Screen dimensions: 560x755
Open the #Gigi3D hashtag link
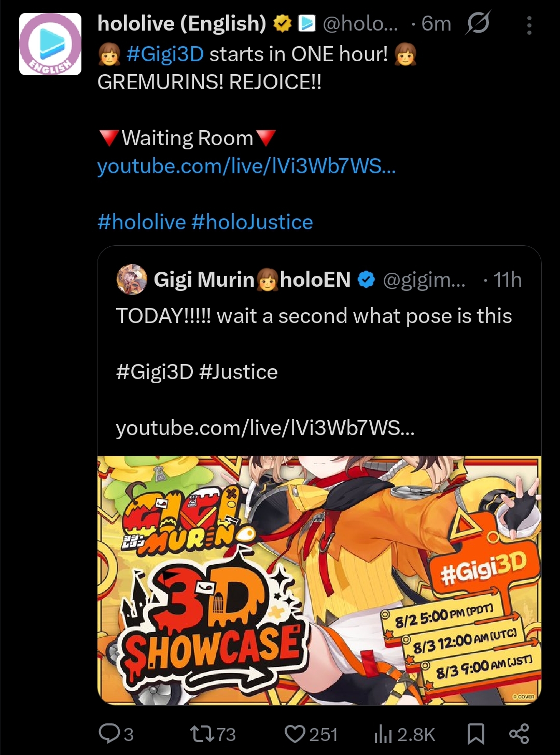pos(165,54)
